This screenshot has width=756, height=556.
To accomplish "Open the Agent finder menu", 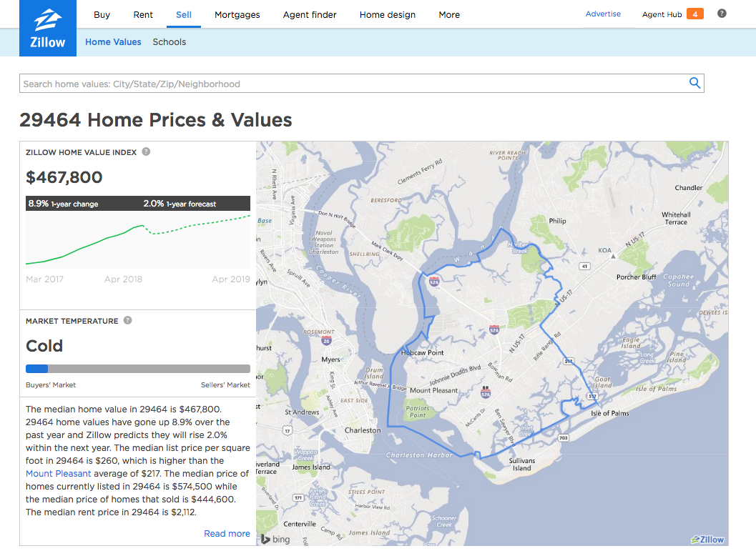I will (310, 14).
